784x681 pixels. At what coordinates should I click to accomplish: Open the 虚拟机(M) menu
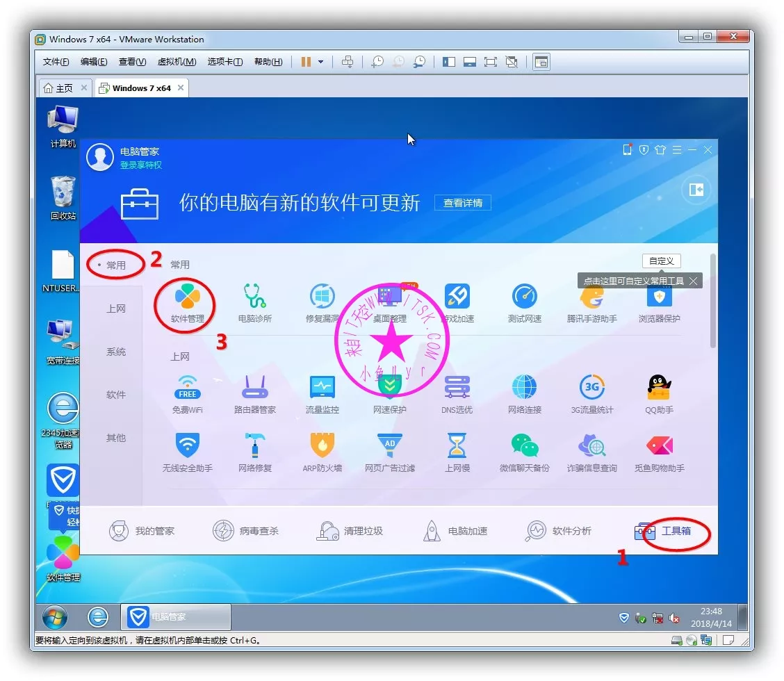point(177,62)
